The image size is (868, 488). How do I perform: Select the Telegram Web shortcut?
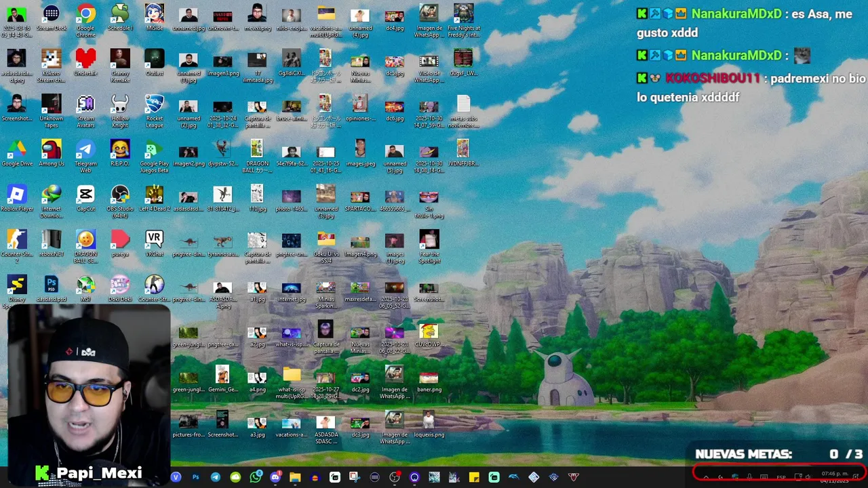point(85,156)
